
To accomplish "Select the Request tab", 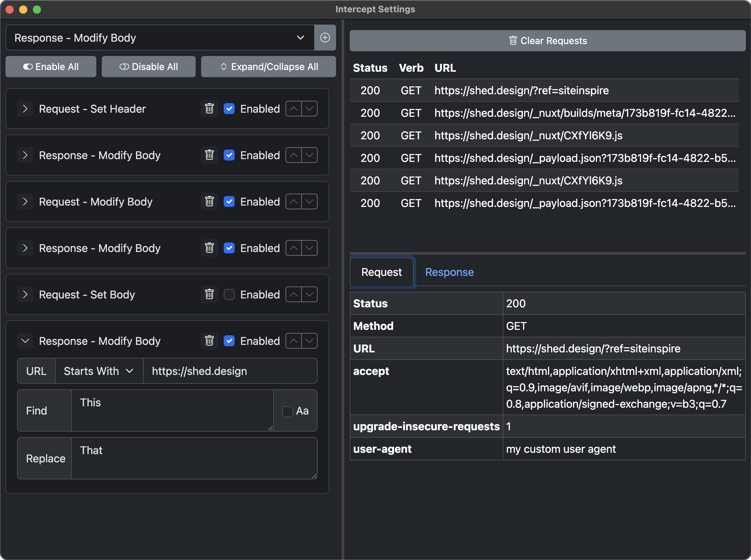I will click(381, 272).
